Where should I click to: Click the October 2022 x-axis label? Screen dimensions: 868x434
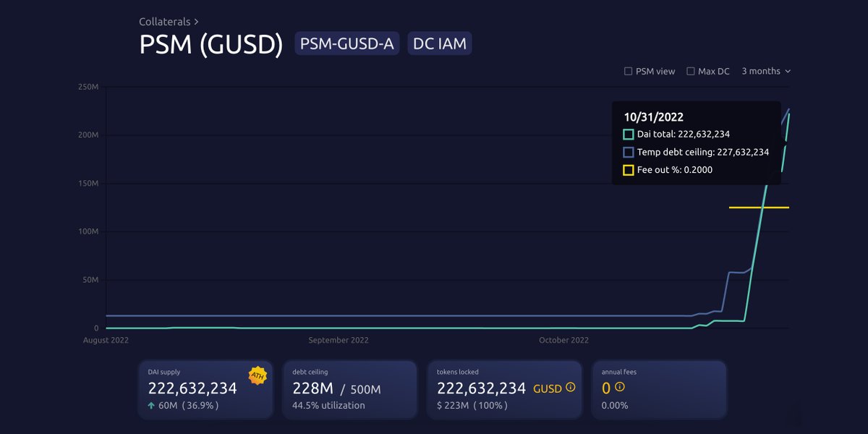[564, 340]
